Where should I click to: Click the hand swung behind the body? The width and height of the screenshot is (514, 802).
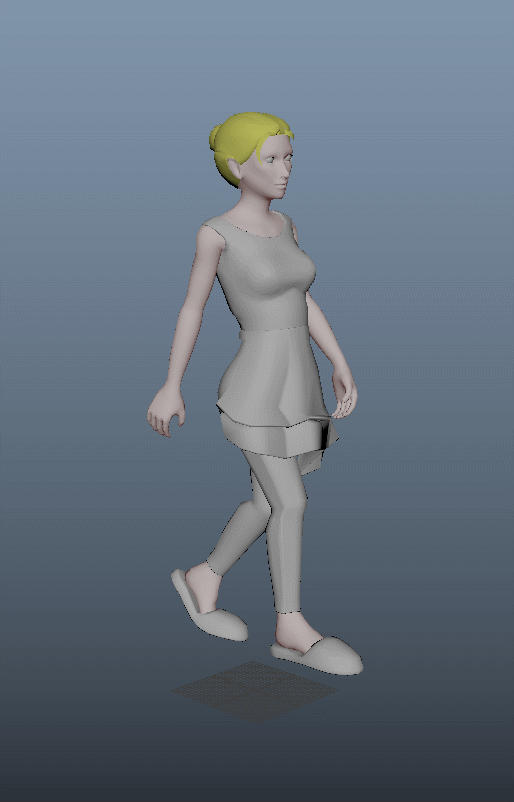(165, 411)
